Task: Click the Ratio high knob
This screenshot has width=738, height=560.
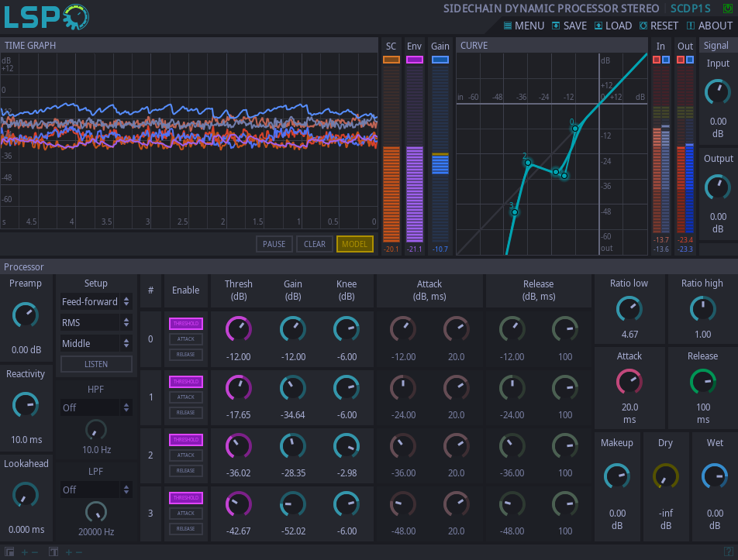Action: (702, 309)
